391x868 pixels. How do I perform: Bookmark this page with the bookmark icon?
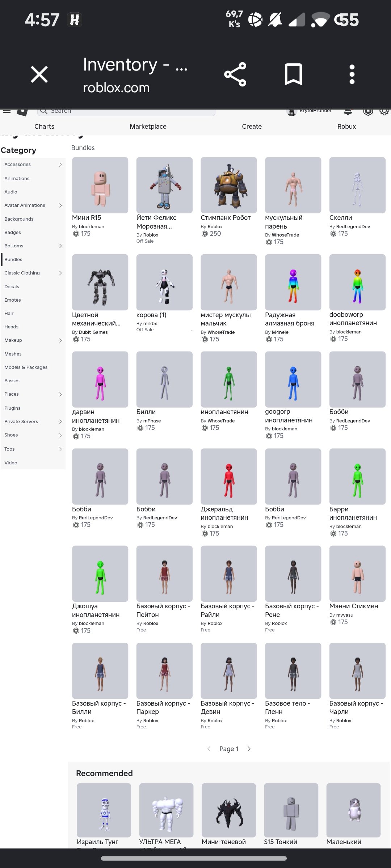[293, 75]
